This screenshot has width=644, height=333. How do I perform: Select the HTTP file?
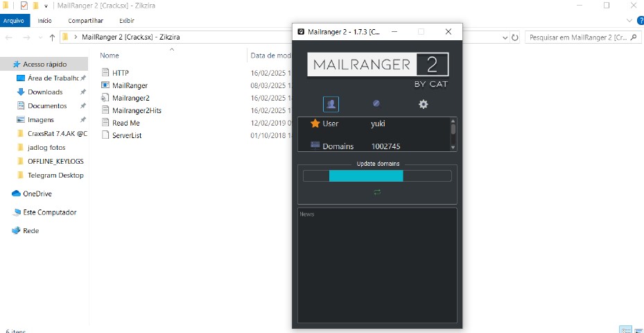coord(121,73)
